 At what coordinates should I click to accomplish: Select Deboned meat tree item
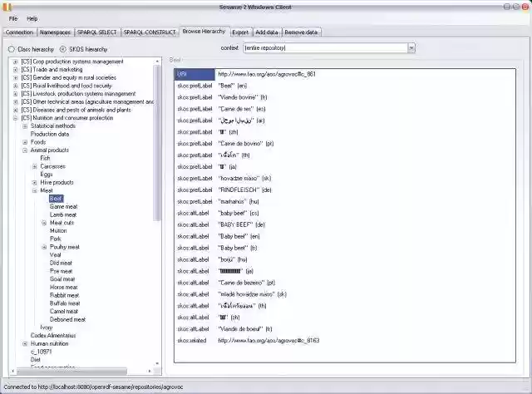[68, 319]
